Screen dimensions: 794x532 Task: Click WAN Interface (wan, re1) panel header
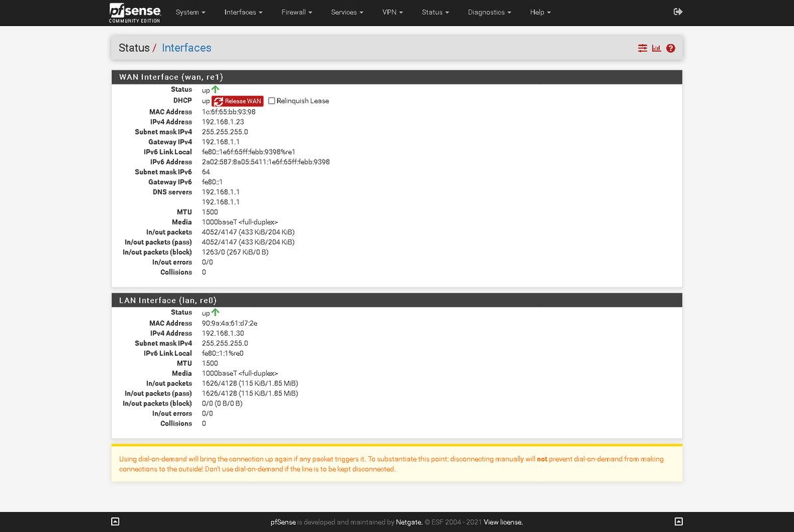coord(397,77)
